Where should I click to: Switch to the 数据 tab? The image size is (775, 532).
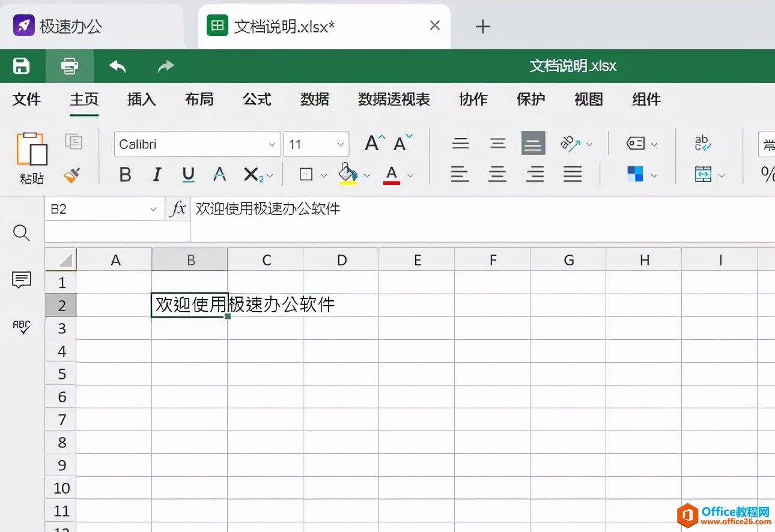click(315, 100)
